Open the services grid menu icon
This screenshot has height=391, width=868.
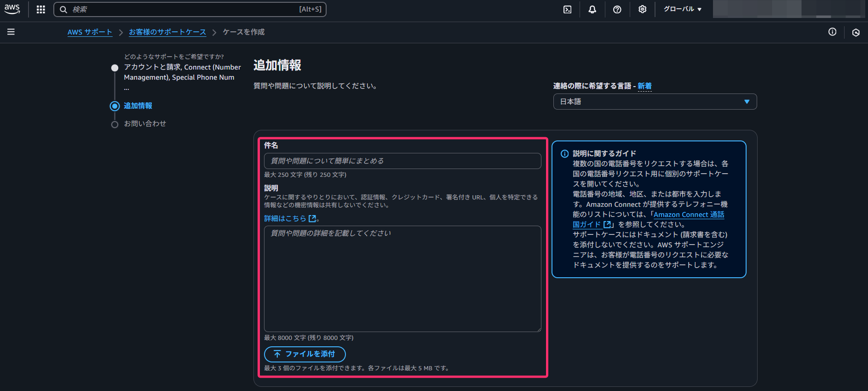click(x=41, y=9)
